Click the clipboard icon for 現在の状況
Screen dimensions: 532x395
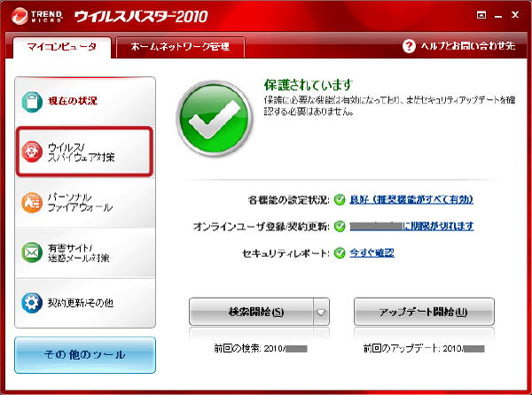coord(32,101)
